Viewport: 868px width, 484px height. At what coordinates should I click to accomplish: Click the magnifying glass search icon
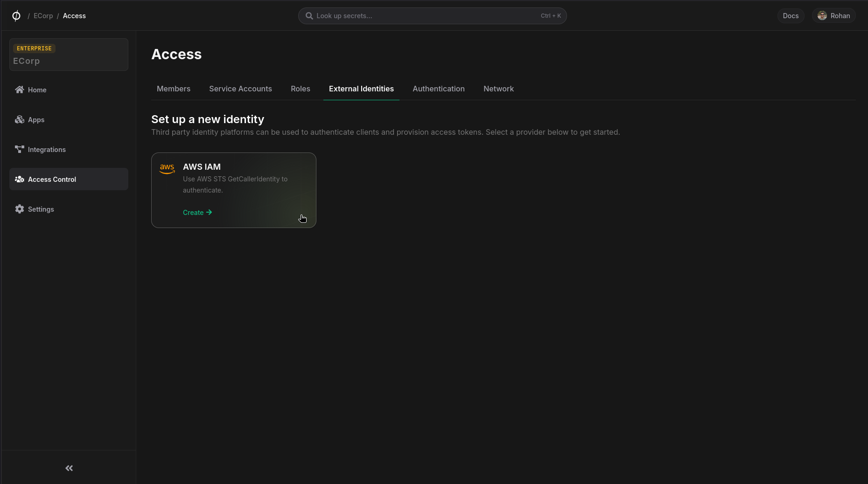click(309, 16)
